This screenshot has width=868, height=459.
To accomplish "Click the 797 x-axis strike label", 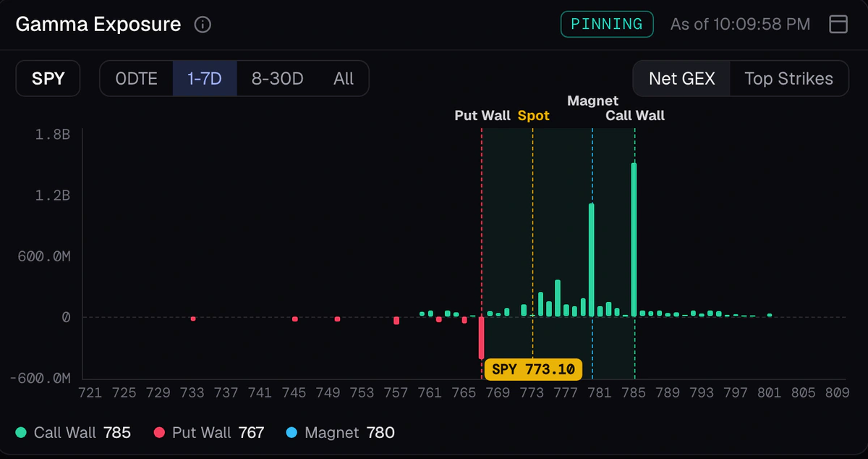I will (735, 392).
